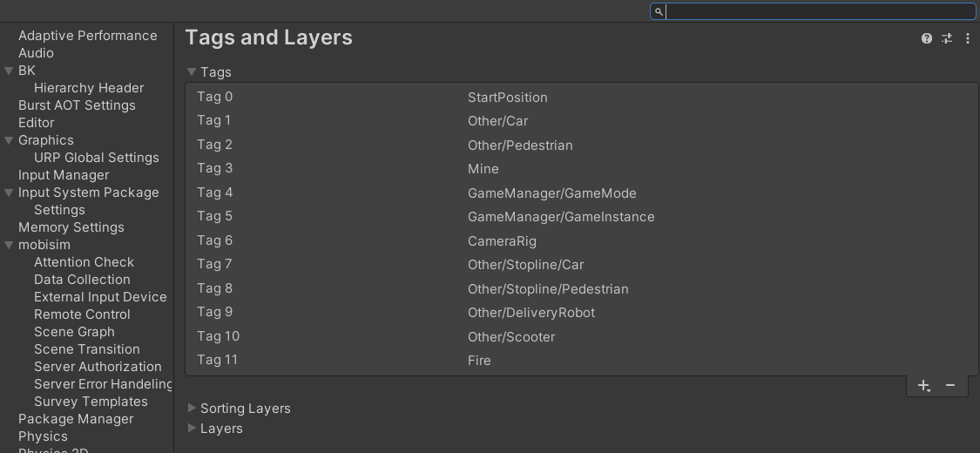Image resolution: width=980 pixels, height=453 pixels.
Task: Select Attention Check under mobisim
Action: 84,262
